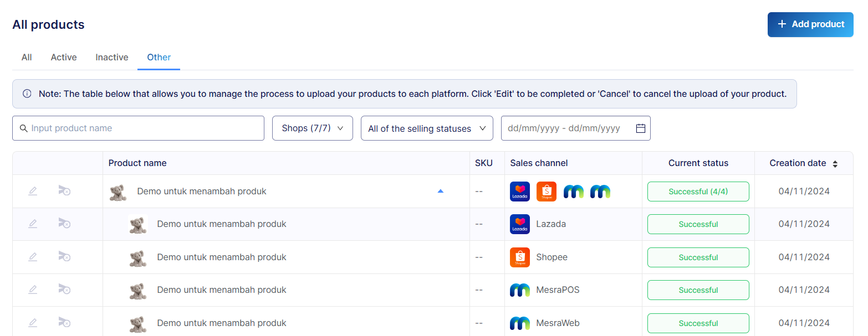Click the Add product button
This screenshot has width=868, height=336.
[810, 24]
